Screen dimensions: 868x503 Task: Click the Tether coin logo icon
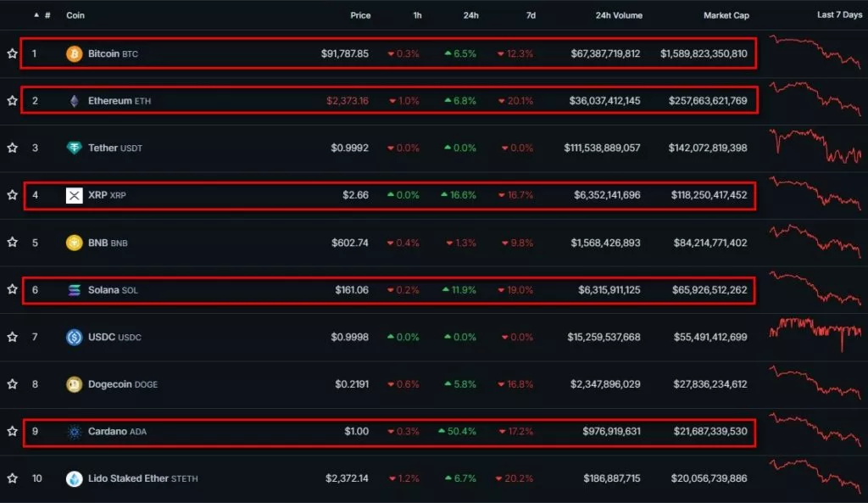click(75, 148)
